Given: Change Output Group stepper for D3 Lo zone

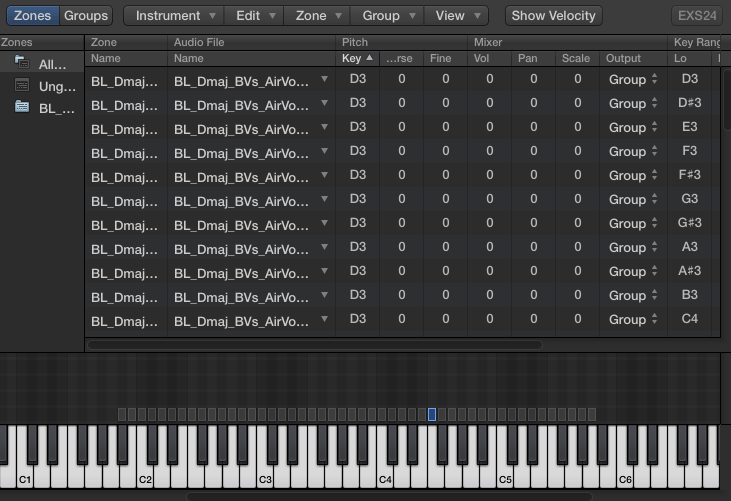Looking at the screenshot, I should tap(655, 79).
